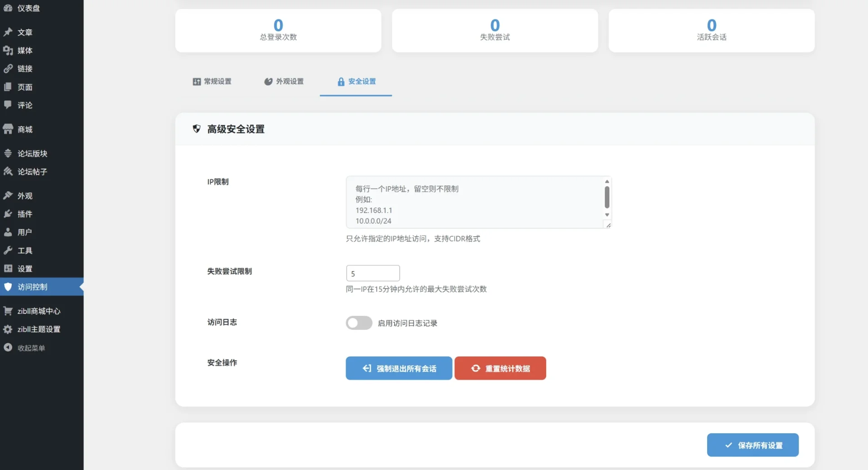Click inside the IP限制 textarea
868x470 pixels.
point(475,202)
